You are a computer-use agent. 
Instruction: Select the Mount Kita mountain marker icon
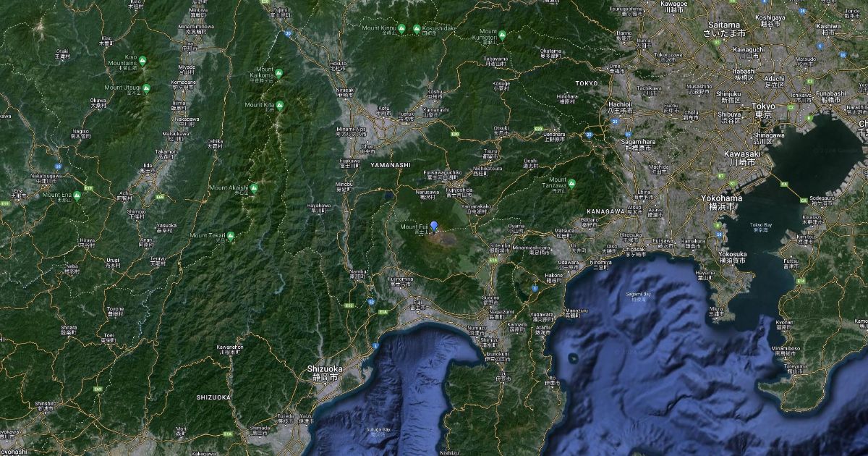280,105
